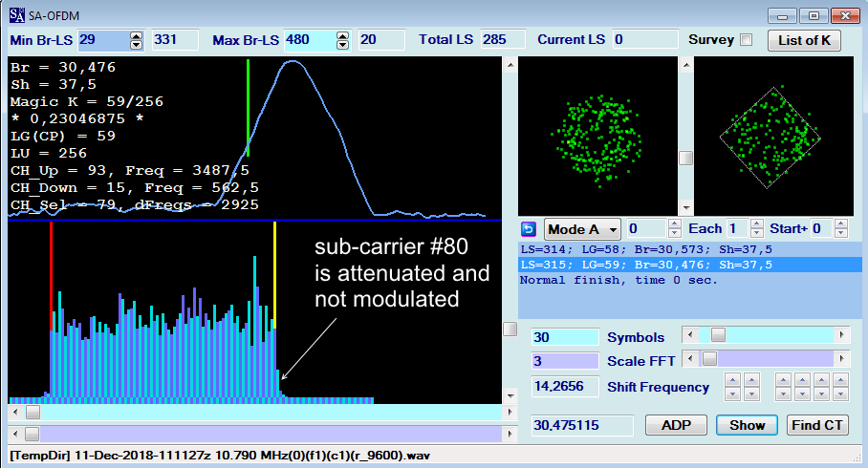Click the field showing 20 after Max Br-LS
Image resolution: width=868 pixels, height=468 pixels.
point(381,40)
